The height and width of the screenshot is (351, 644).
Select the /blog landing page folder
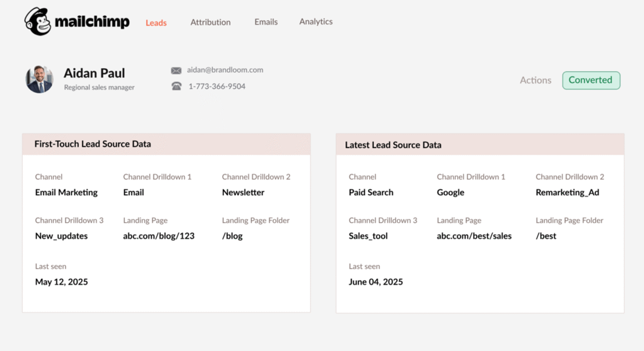click(x=232, y=236)
